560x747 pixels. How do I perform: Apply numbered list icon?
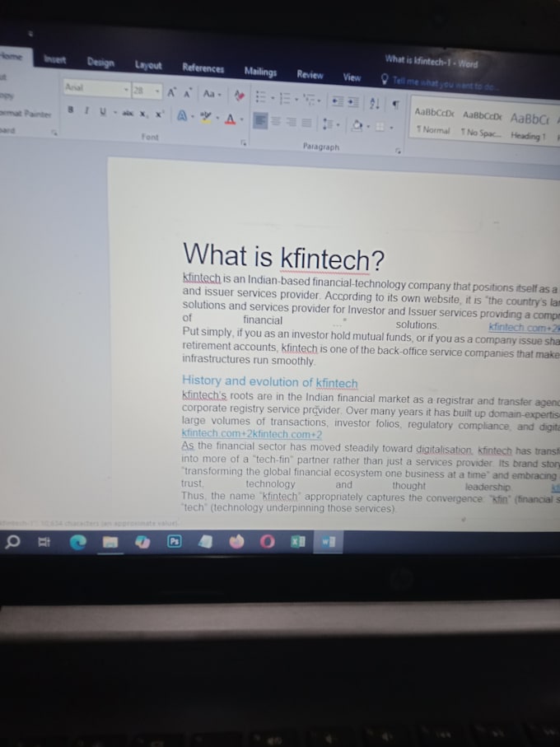(x=285, y=99)
